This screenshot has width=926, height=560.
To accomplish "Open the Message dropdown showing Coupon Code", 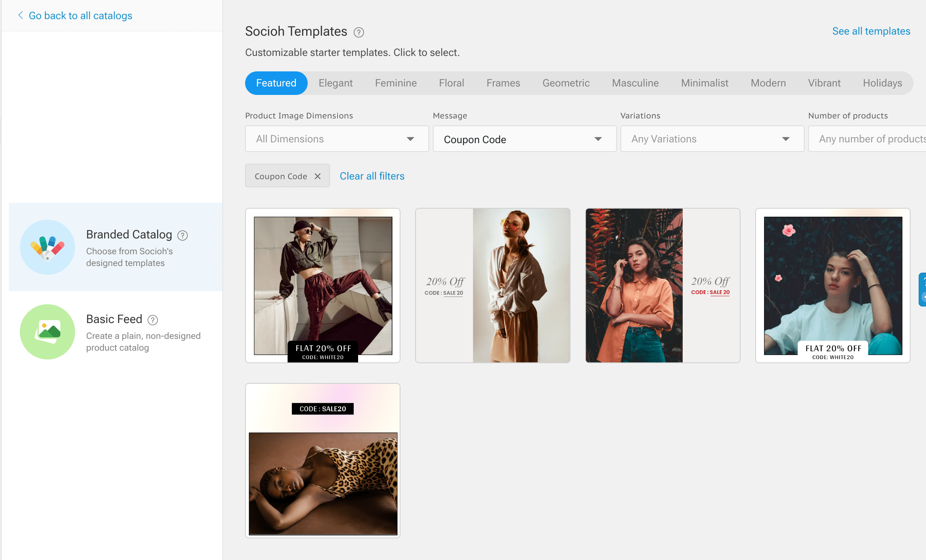I will 524,139.
